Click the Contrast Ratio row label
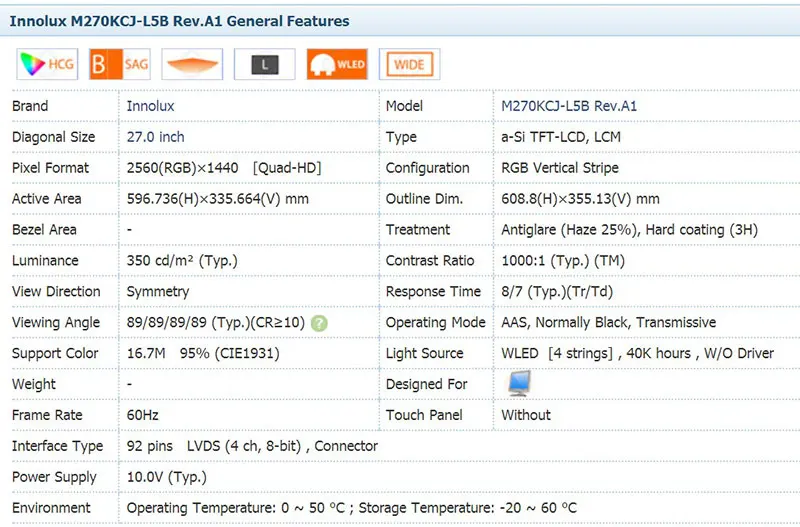 pos(430,261)
